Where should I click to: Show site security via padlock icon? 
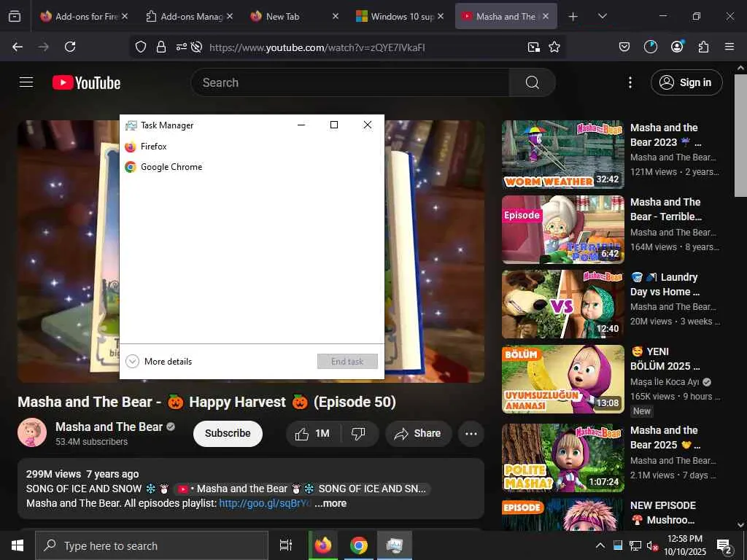161,47
